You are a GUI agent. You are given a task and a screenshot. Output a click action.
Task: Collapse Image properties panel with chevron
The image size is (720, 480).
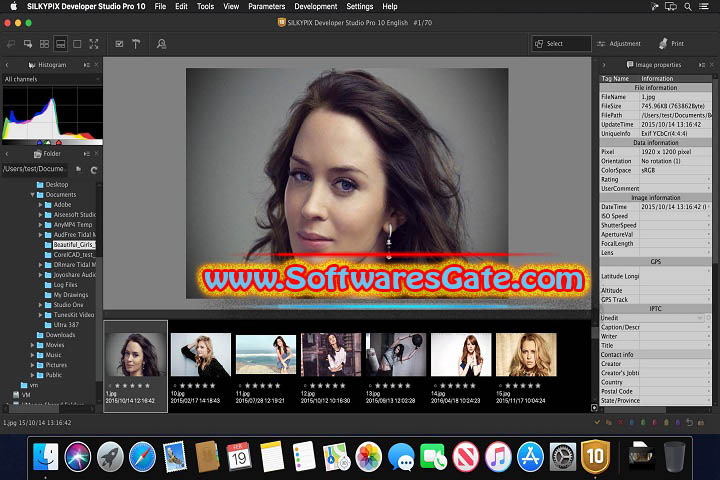coord(604,65)
